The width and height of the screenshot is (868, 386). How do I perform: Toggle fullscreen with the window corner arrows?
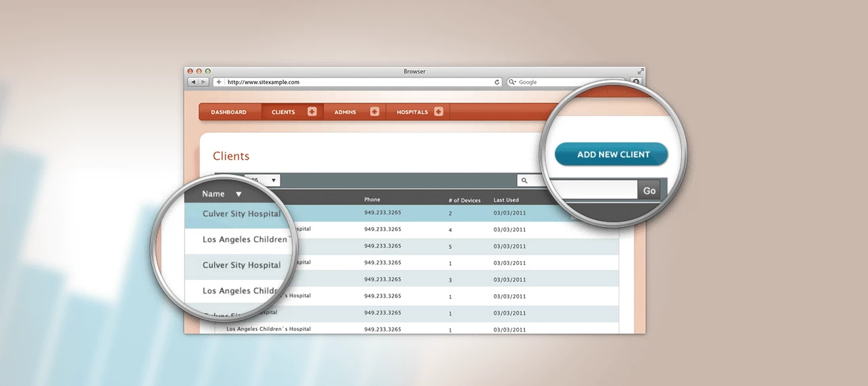(640, 71)
